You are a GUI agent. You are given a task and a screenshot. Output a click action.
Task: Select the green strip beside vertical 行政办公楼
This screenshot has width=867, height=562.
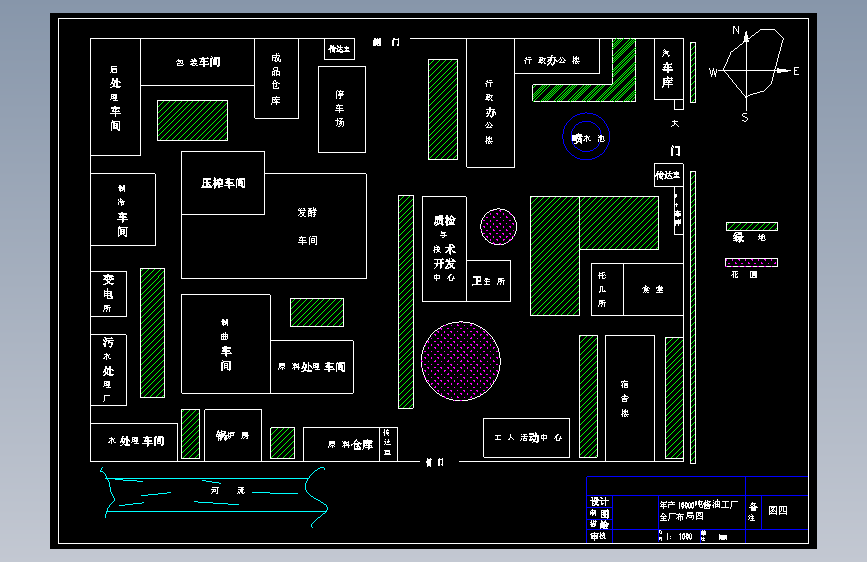[x=443, y=110]
